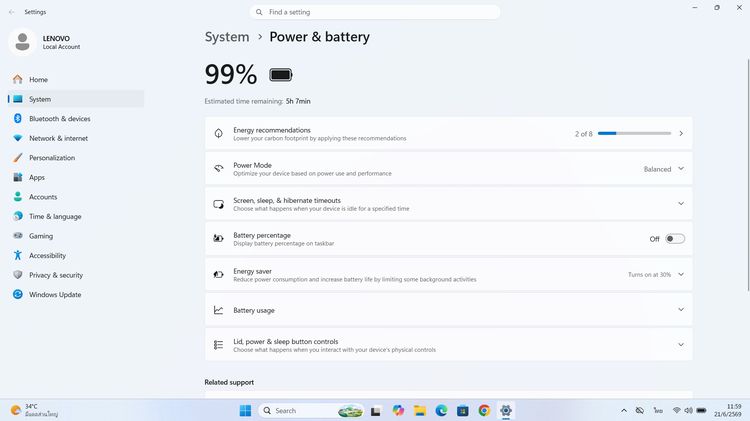Click the '2 of 8' recommendations count

(x=584, y=134)
